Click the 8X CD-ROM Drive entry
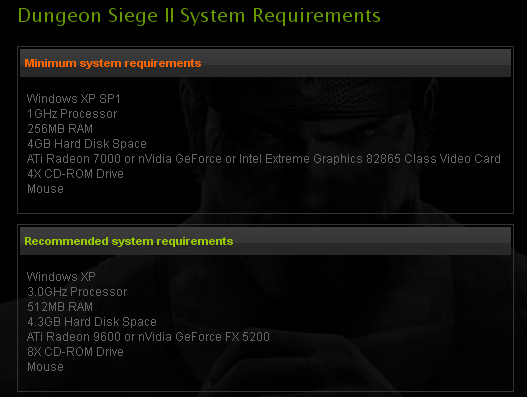 click(x=75, y=352)
